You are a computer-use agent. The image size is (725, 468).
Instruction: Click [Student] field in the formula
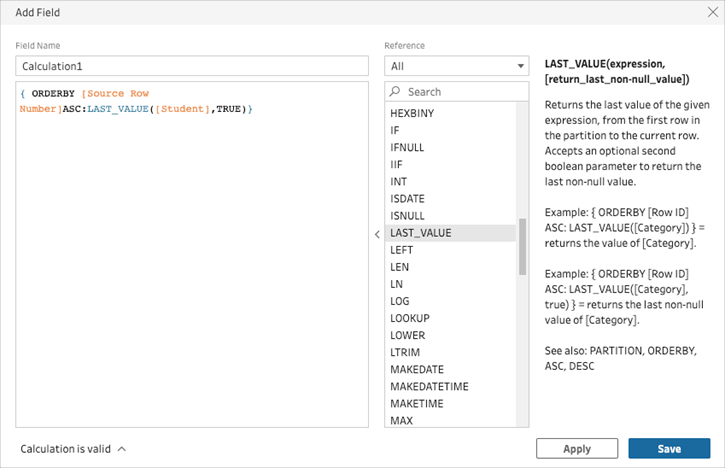183,109
